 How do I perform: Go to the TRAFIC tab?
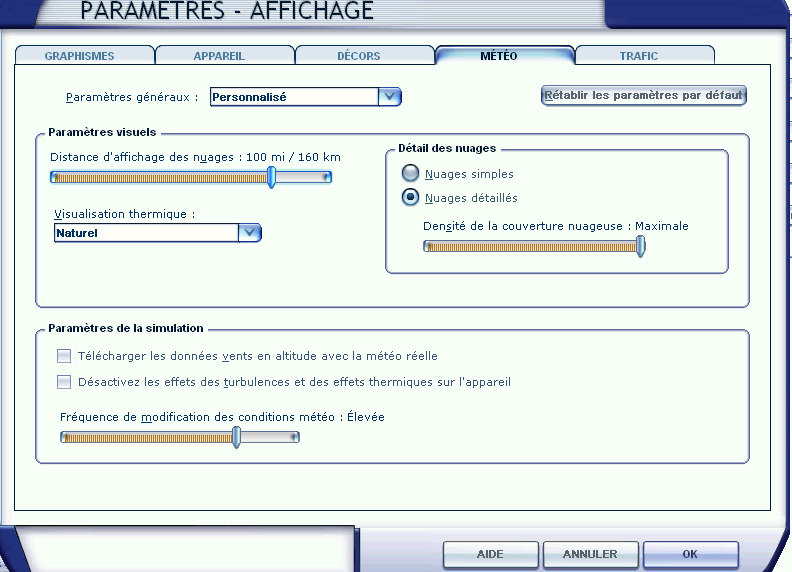(644, 56)
